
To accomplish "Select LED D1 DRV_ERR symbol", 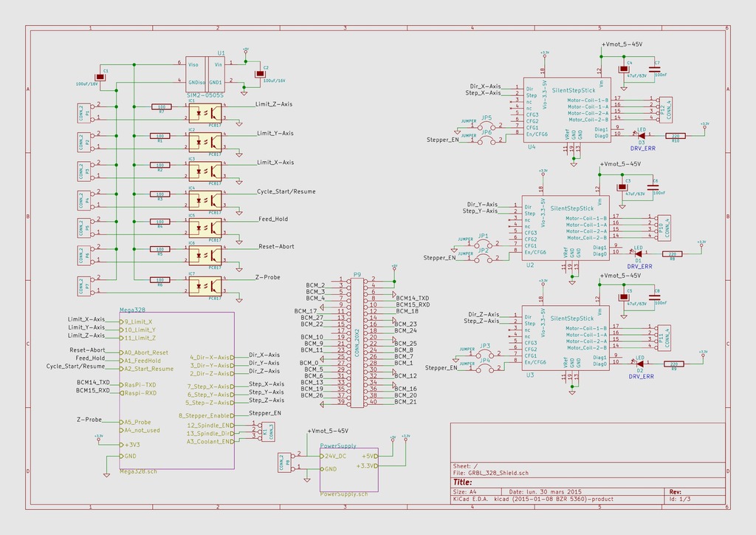I will tap(639, 253).
